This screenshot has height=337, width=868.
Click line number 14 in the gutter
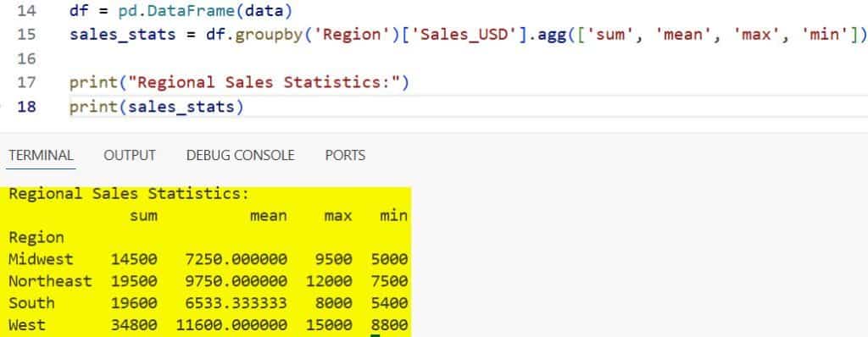click(26, 10)
